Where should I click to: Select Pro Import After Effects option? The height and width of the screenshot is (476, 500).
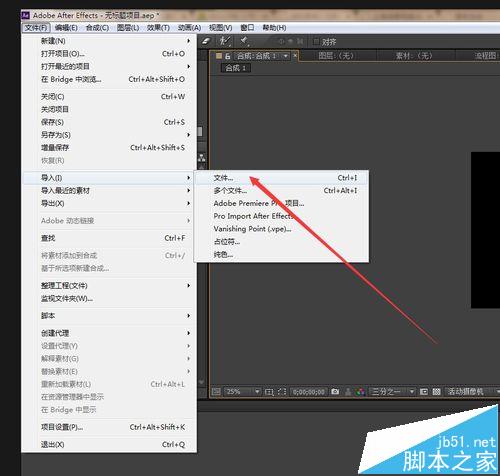point(281,216)
